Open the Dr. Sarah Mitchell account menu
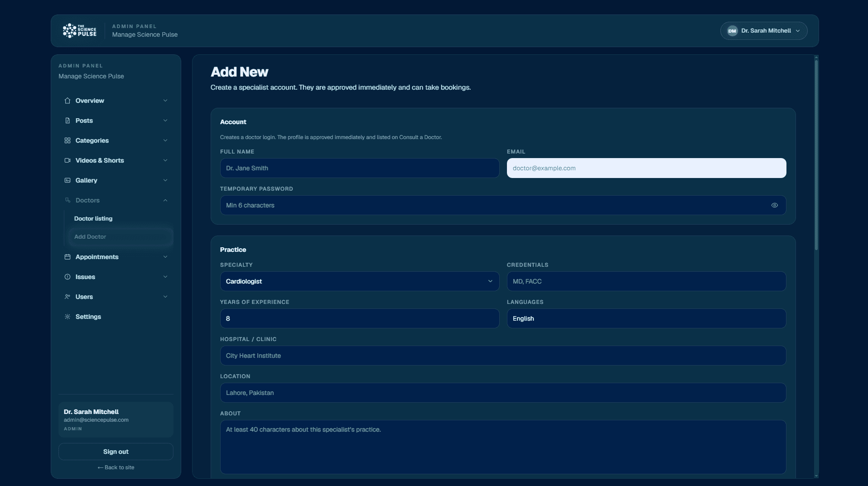Viewport: 868px width, 486px height. 764,31
